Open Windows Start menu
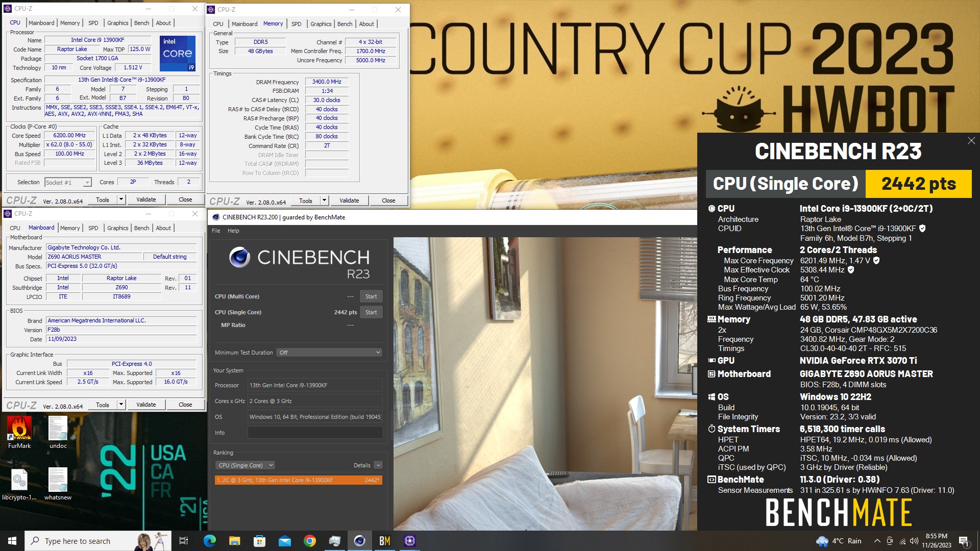 12,541
